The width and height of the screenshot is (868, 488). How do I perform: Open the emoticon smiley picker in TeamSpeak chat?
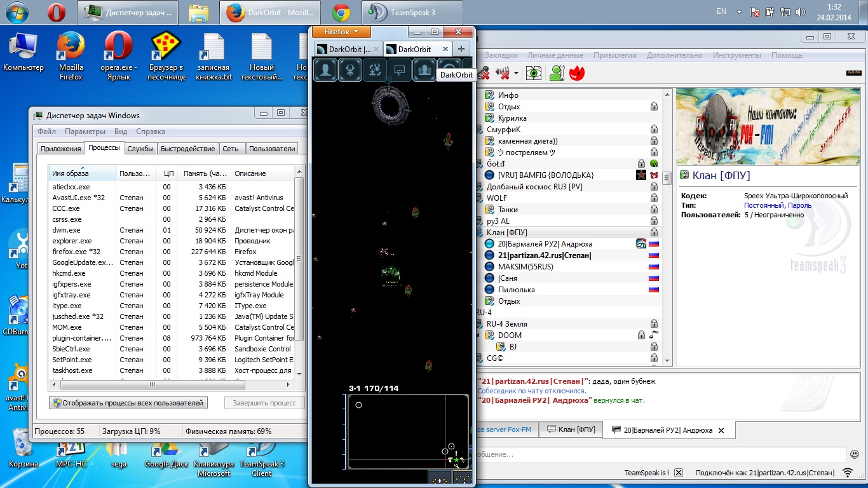click(x=855, y=454)
